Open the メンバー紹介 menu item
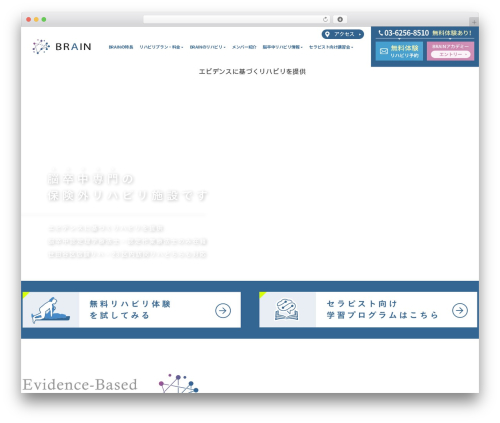This screenshot has height=423, width=500. [244, 47]
